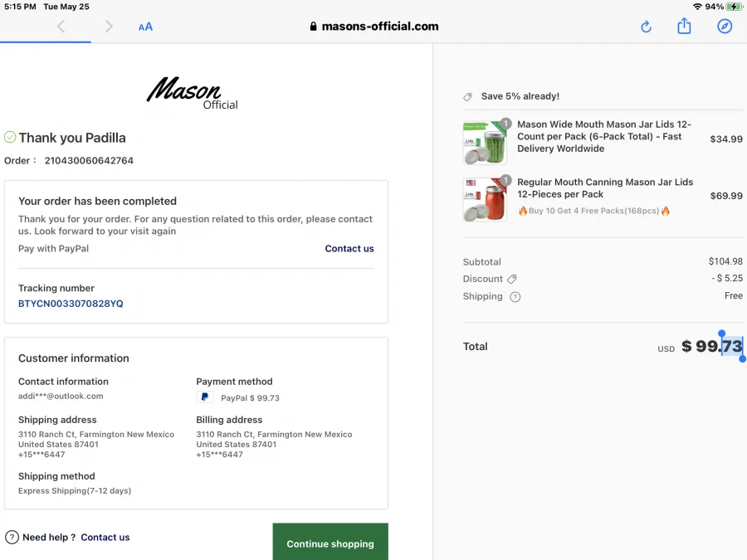Viewport: 747px width, 560px height.
Task: Click the Save 5% already! text
Action: (x=520, y=96)
